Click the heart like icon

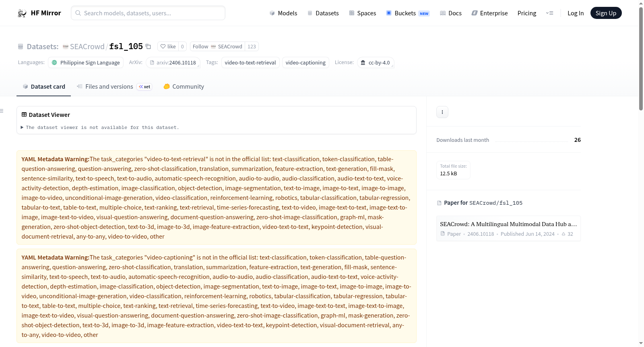pos(163,46)
